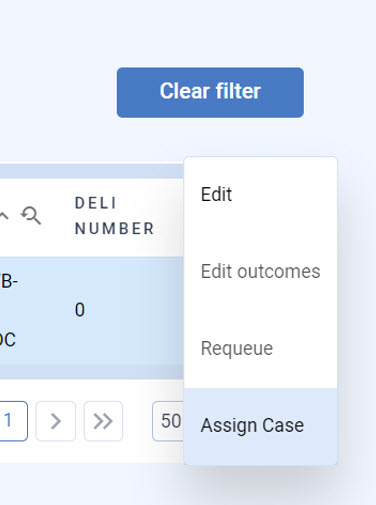Select Edit outcomes in the popup menu

click(260, 271)
